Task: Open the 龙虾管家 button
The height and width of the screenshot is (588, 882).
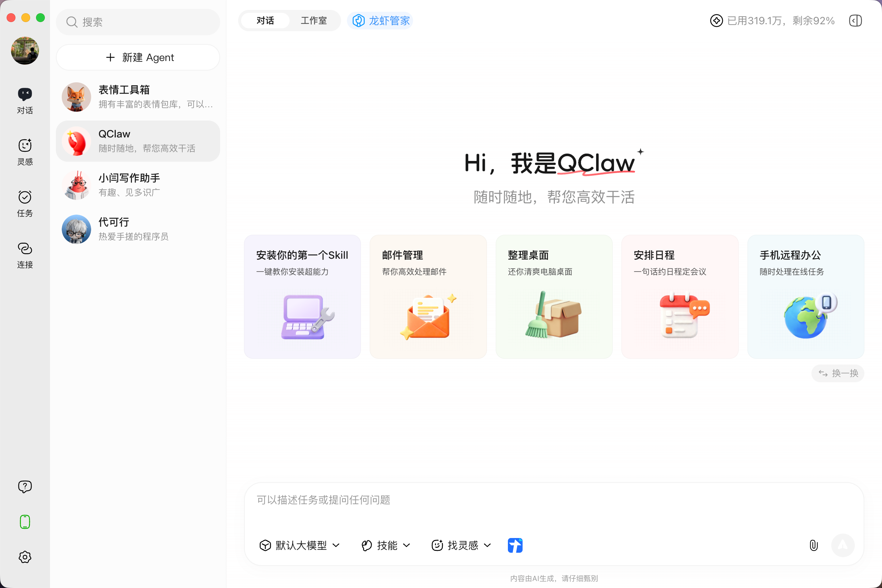Action: coord(381,21)
